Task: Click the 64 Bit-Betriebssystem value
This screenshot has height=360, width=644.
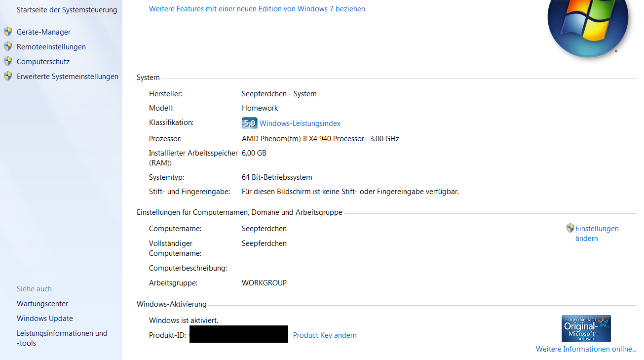Action: point(277,177)
